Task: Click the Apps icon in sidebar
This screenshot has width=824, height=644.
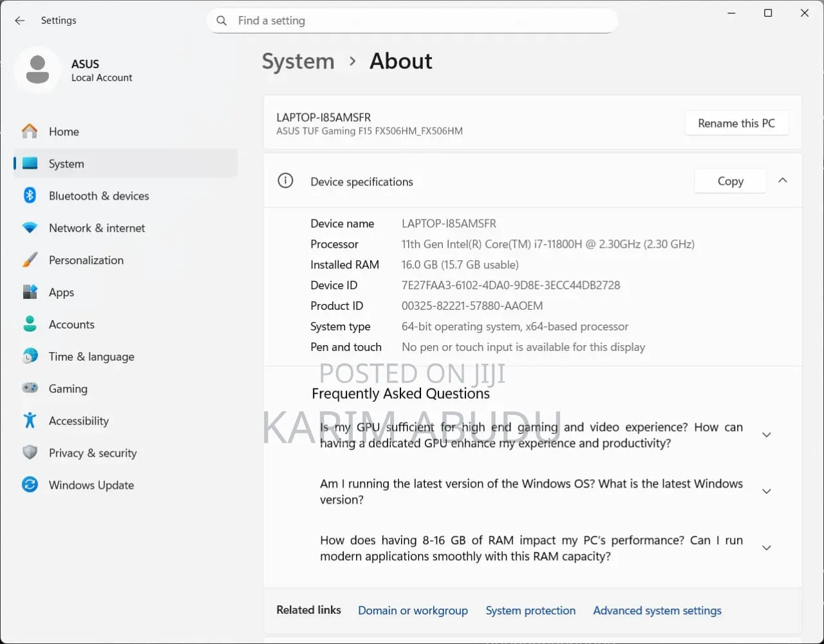Action: click(x=30, y=292)
